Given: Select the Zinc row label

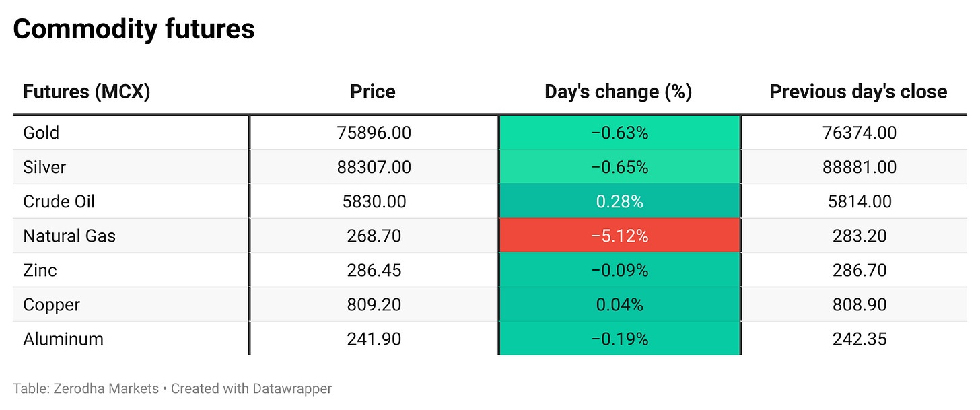Looking at the screenshot, I should click(40, 270).
